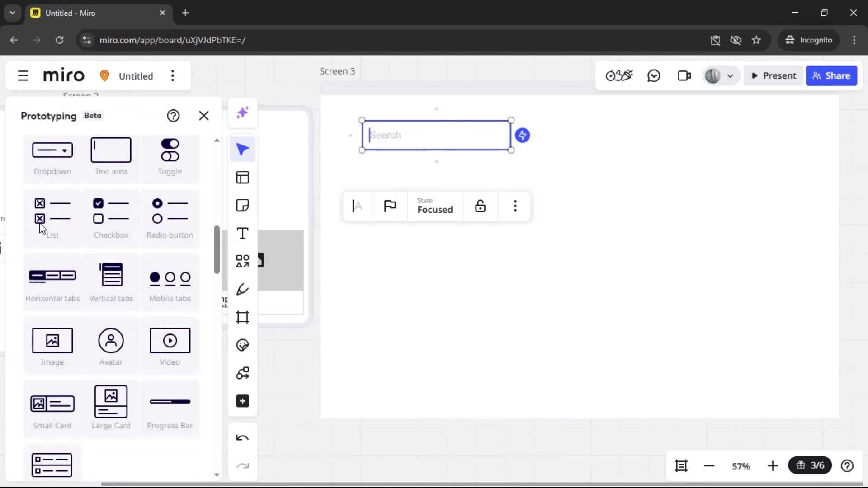Open bottom-right help question mark
The width and height of the screenshot is (868, 488).
pos(847,465)
